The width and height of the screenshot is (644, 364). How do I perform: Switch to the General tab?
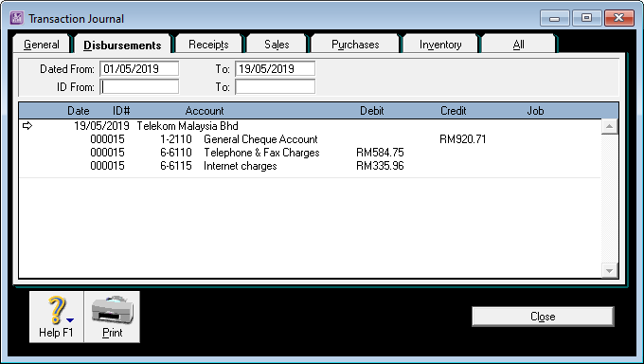[42, 45]
